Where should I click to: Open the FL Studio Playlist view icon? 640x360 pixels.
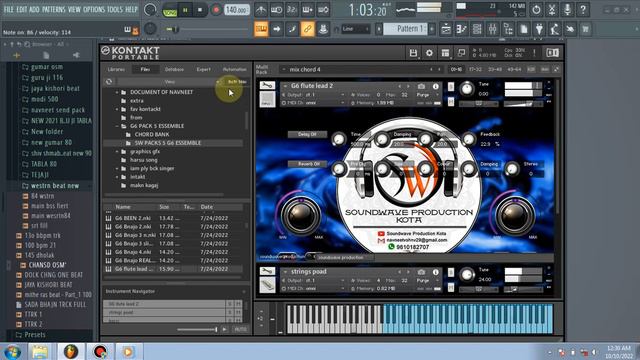[x=446, y=29]
